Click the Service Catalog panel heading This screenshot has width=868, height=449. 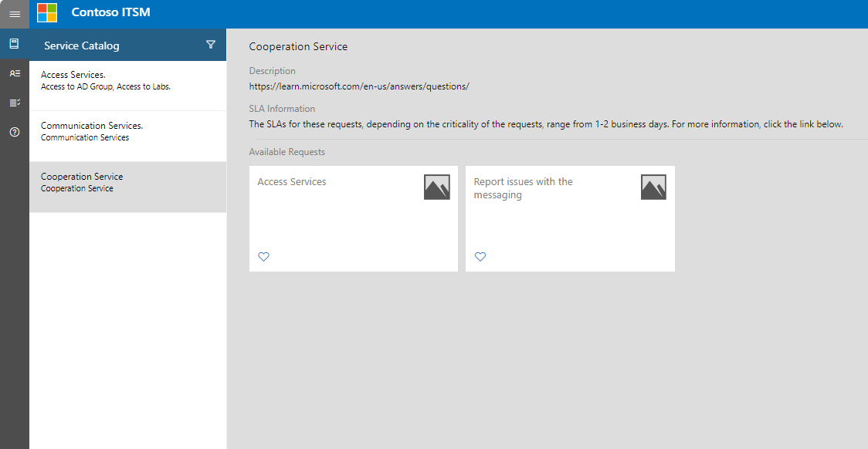click(82, 46)
